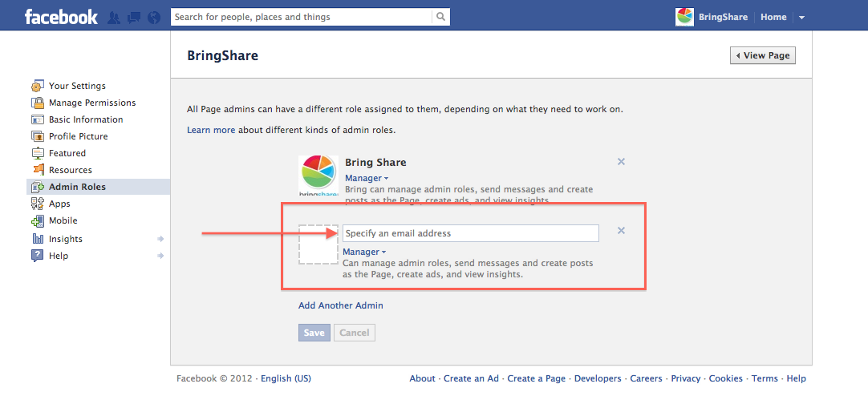Open friend requests icon

[x=113, y=17]
